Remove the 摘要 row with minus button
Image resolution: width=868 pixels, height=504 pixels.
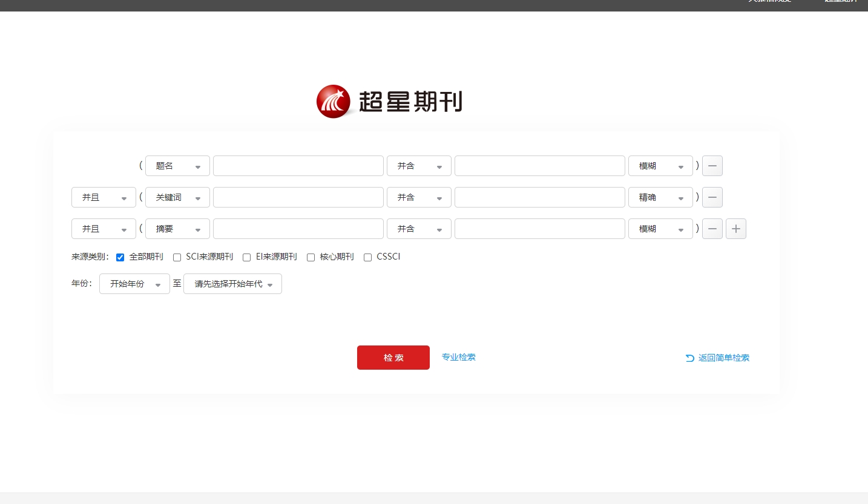712,229
